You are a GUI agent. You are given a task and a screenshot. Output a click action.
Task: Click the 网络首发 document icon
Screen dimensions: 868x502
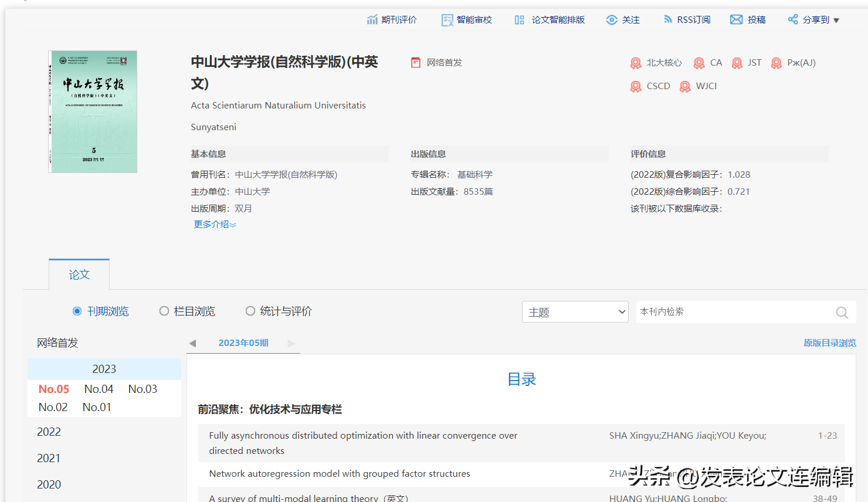point(416,63)
